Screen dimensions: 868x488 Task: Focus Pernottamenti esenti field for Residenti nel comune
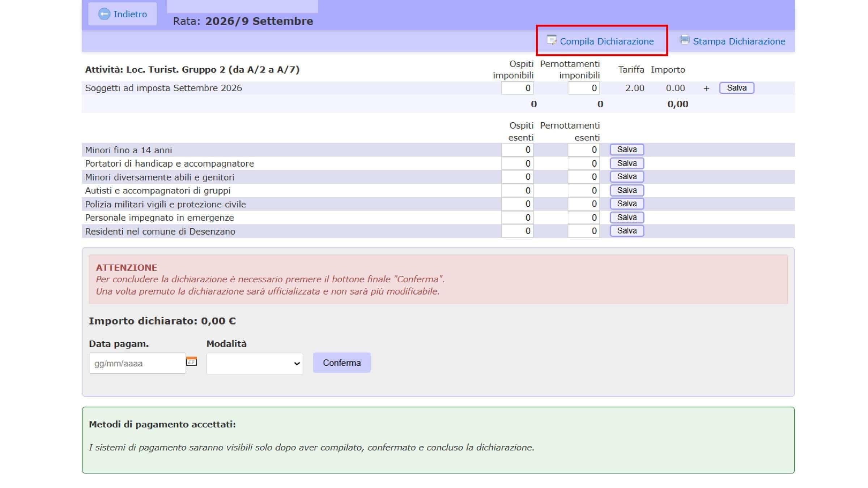pyautogui.click(x=584, y=231)
